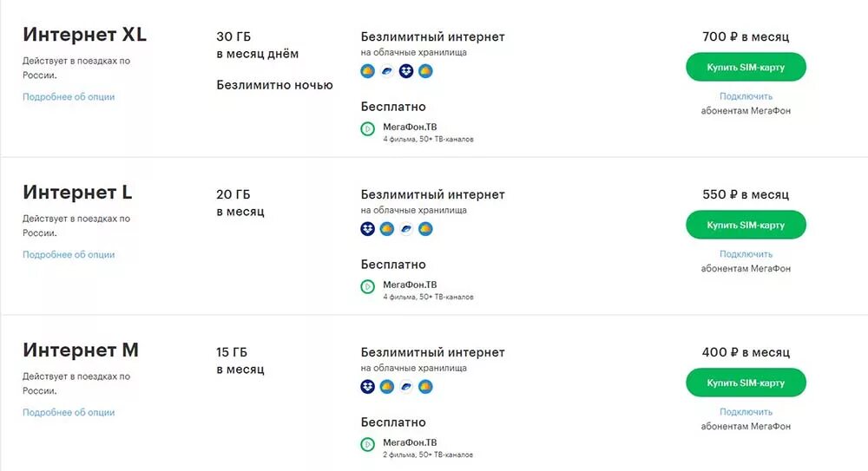868x471 pixels.
Task: Click Подключить link under 400 ₽ plan
Action: 746,412
